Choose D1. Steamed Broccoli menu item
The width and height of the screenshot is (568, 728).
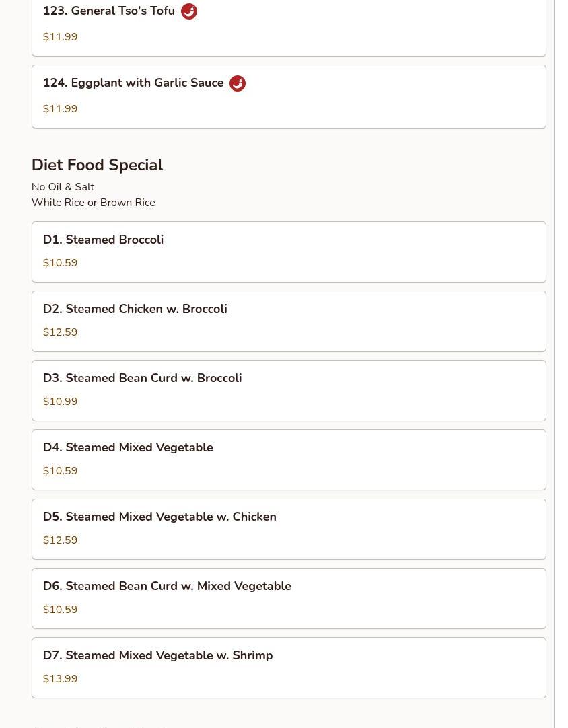point(289,252)
